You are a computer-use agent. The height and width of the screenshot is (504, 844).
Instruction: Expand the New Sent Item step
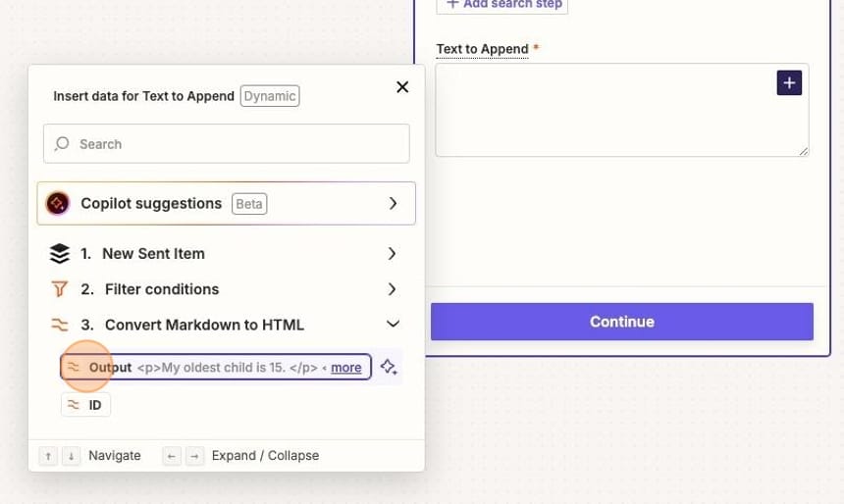click(x=392, y=253)
